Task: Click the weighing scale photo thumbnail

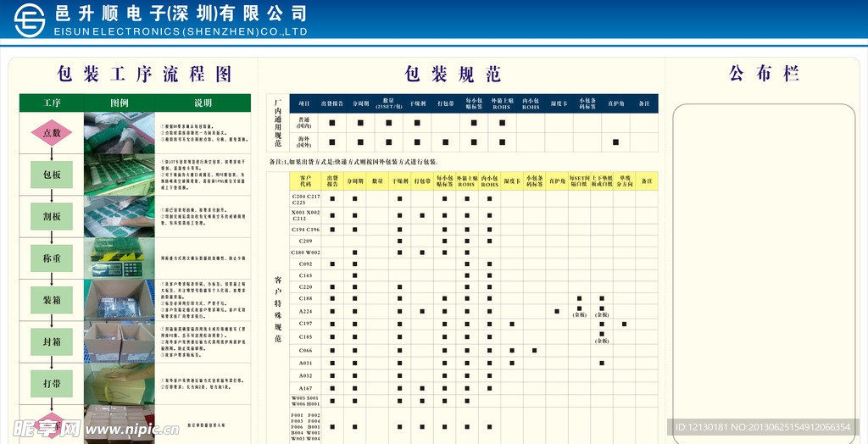Action: tap(119, 258)
